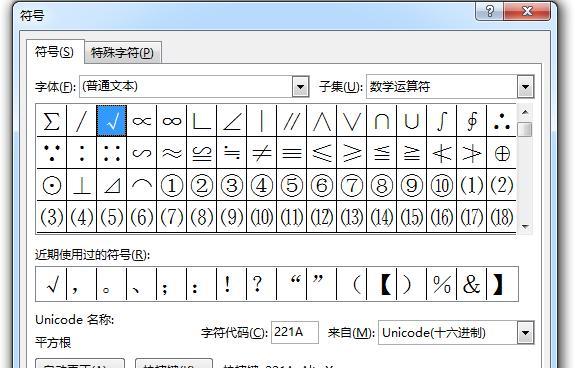Pick recently used 】 bracket
Viewport: 575px width, 368px height.
point(502,284)
